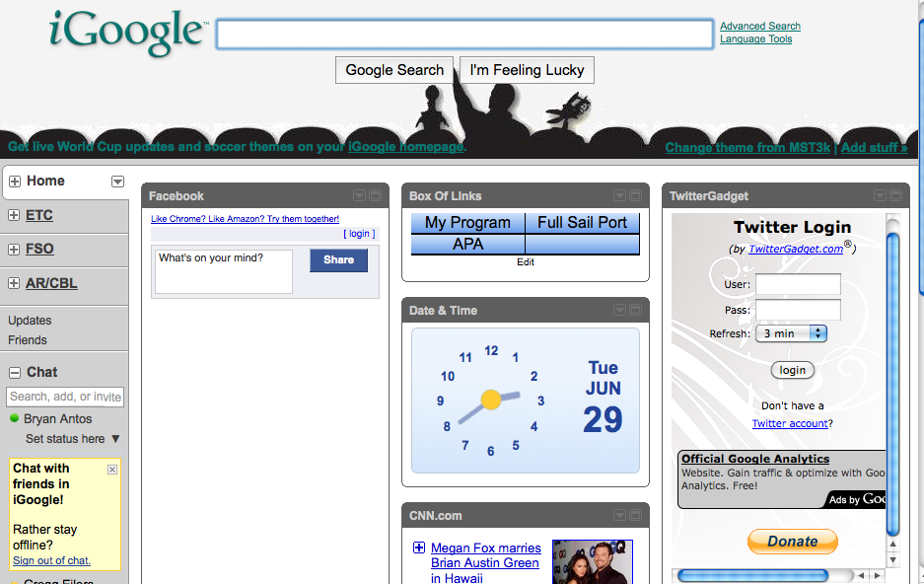
Task: Maximize the TwitterGadget gadget
Action: [x=896, y=195]
